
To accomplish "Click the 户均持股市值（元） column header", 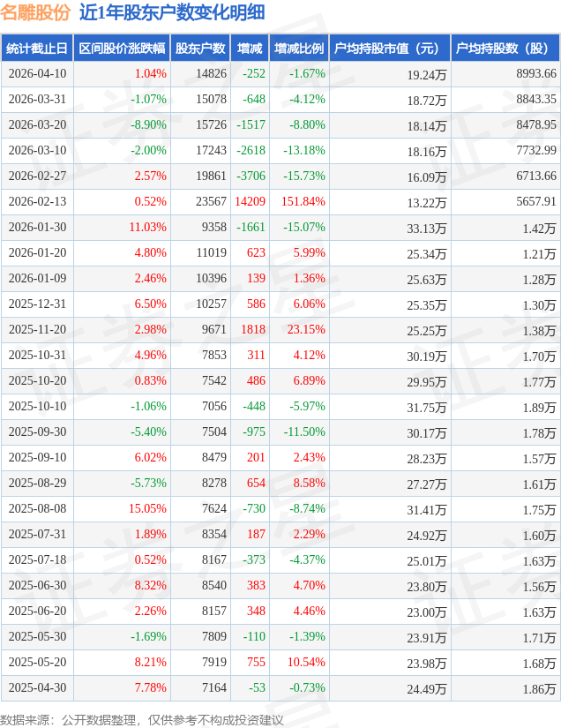I will pyautogui.click(x=389, y=48).
